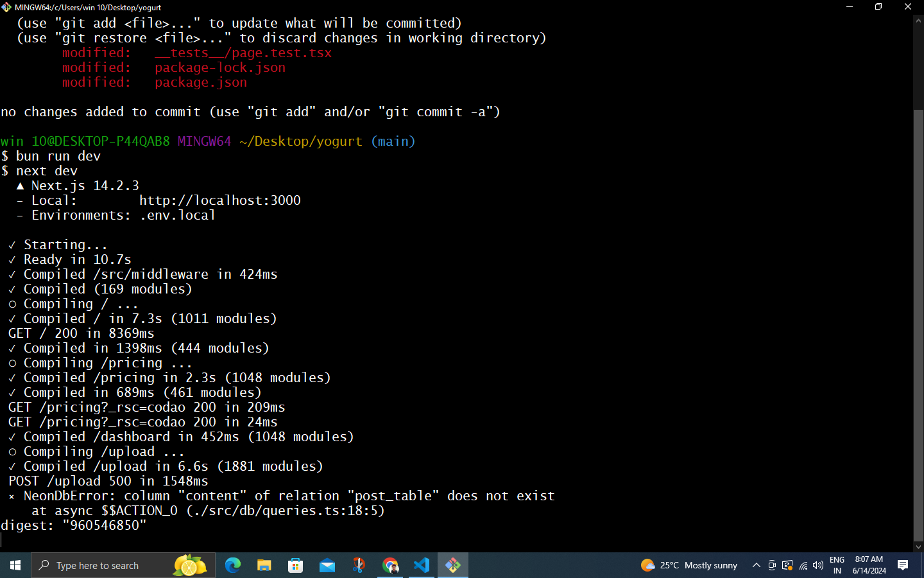924x578 pixels.
Task: Click the "Compiling /upload ..." line
Action: [x=97, y=451]
